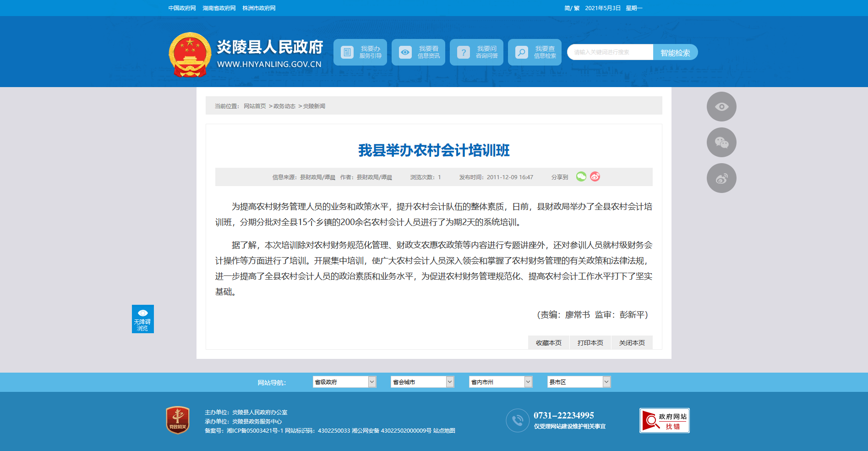Open 我要办 服务引导 service guide
The height and width of the screenshot is (451, 868).
[x=360, y=52]
